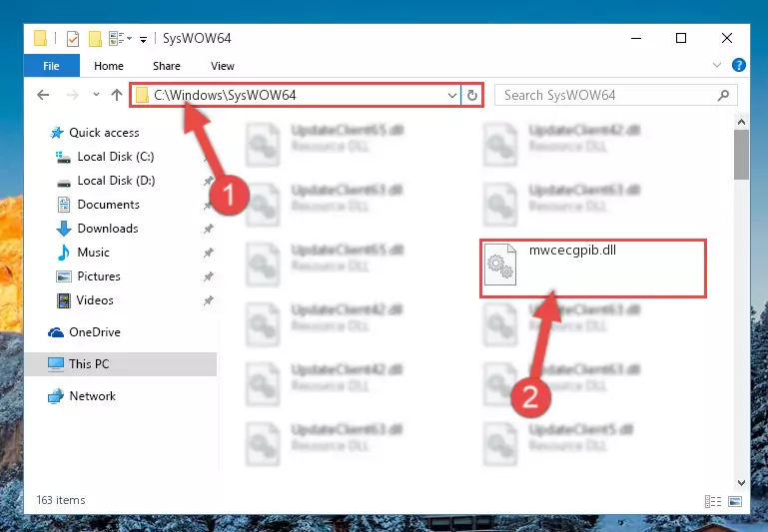Viewport: 768px width, 532px height.
Task: Click the pin icon next to Downloads
Action: [x=208, y=229]
